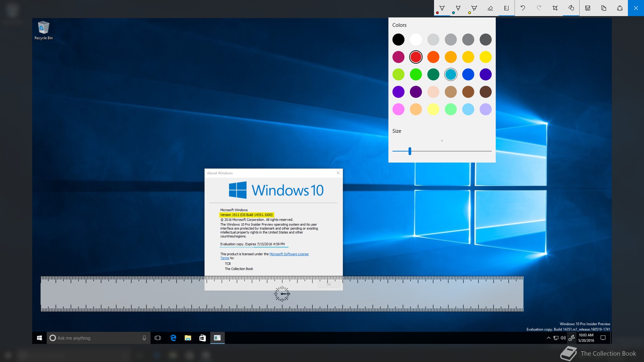Viewport: 644px width, 362px height.
Task: Select the orange-red swatch
Action: (433, 57)
